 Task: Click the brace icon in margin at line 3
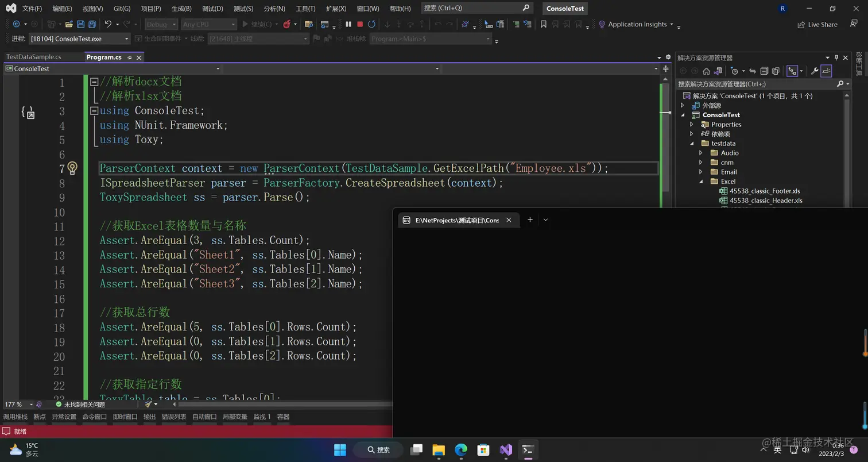coord(28,112)
